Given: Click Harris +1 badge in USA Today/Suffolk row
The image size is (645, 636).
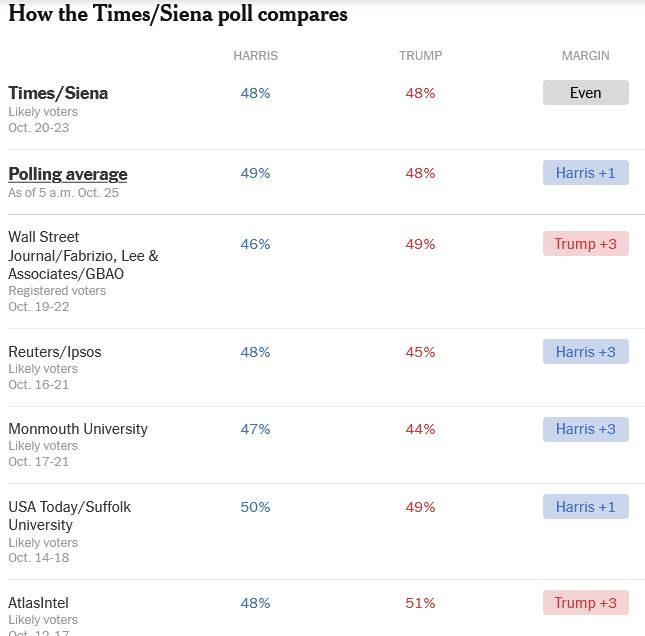Looking at the screenshot, I should 585,507.
